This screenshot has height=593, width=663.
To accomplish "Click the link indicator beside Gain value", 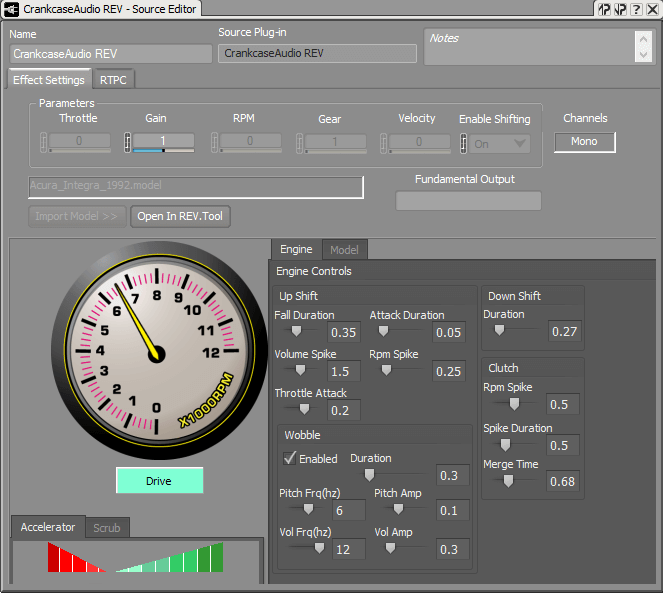I will coord(127,143).
